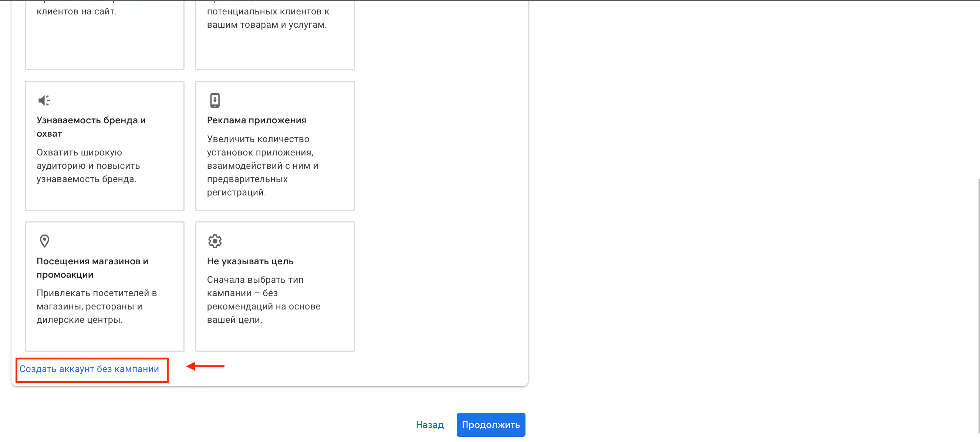Click the gear no-goal icon
Image resolution: width=980 pixels, height=442 pixels.
point(214,241)
